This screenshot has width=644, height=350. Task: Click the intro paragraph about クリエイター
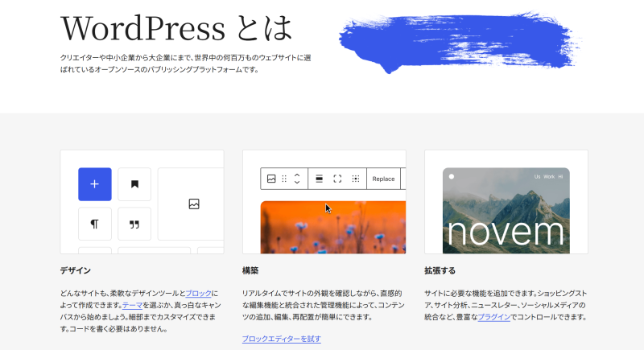[x=186, y=64]
